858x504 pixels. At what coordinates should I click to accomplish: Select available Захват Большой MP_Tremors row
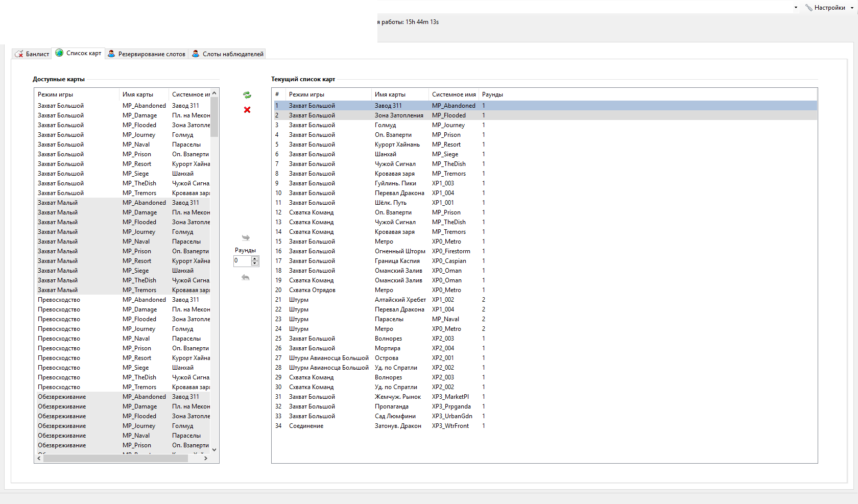tap(123, 193)
